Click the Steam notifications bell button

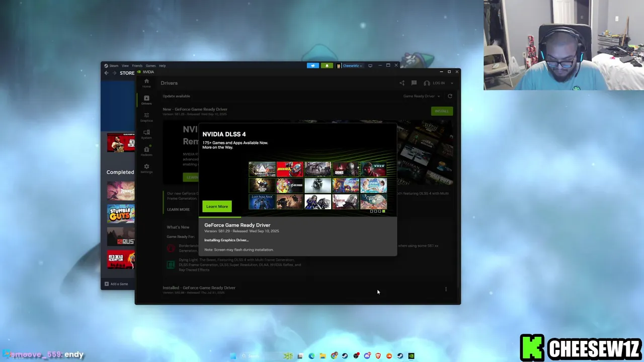(327, 65)
